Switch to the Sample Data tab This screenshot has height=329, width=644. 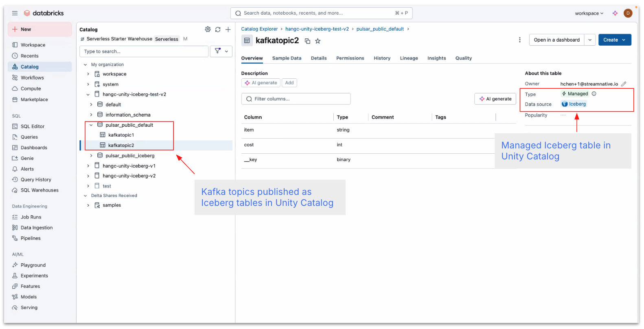click(x=287, y=58)
